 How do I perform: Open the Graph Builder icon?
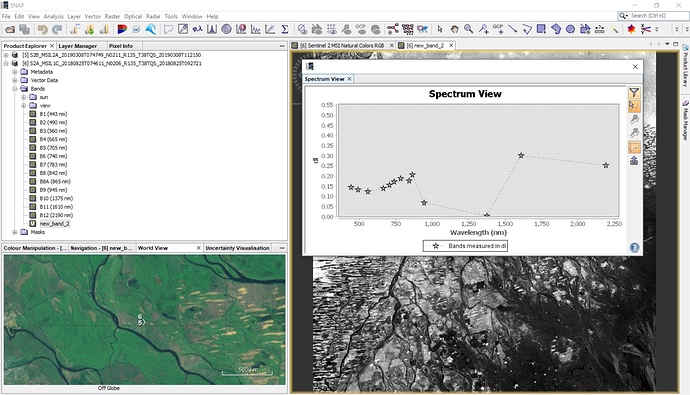[x=393, y=29]
